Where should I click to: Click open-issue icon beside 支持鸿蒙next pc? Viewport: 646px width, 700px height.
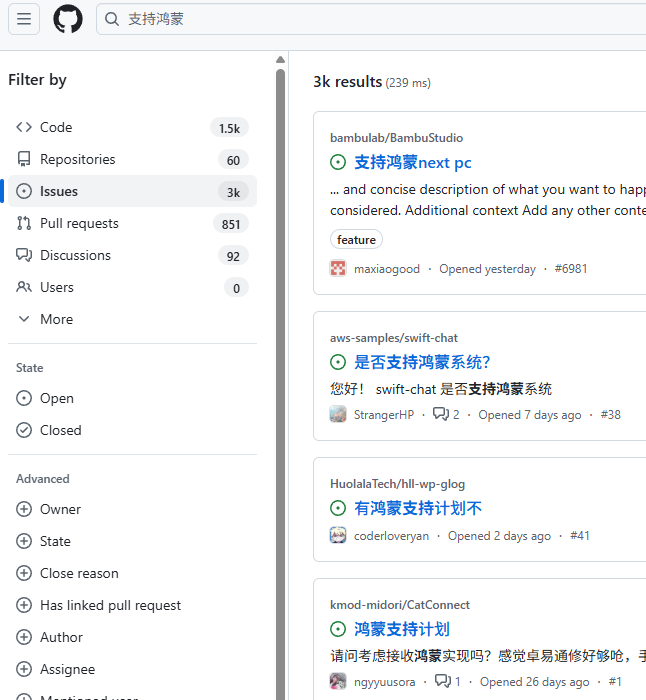point(338,162)
